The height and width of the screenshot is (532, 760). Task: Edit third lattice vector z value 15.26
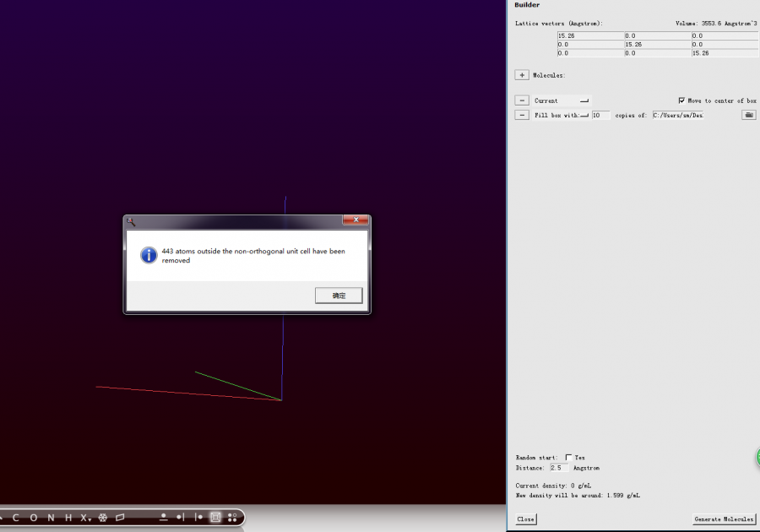click(x=725, y=53)
